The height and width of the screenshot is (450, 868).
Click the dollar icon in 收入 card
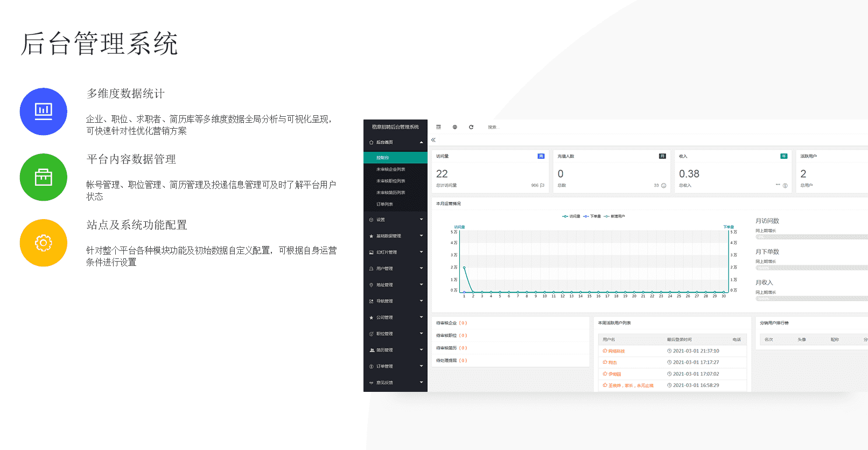point(785,185)
